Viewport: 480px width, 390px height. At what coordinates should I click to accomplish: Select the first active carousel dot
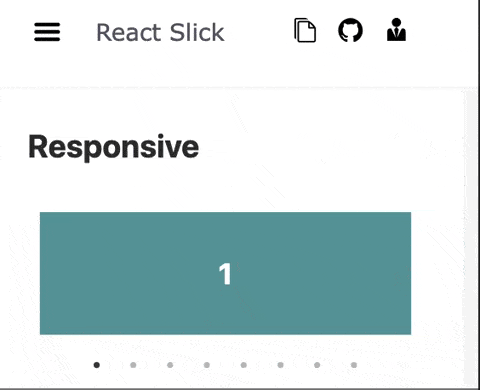[x=97, y=365]
